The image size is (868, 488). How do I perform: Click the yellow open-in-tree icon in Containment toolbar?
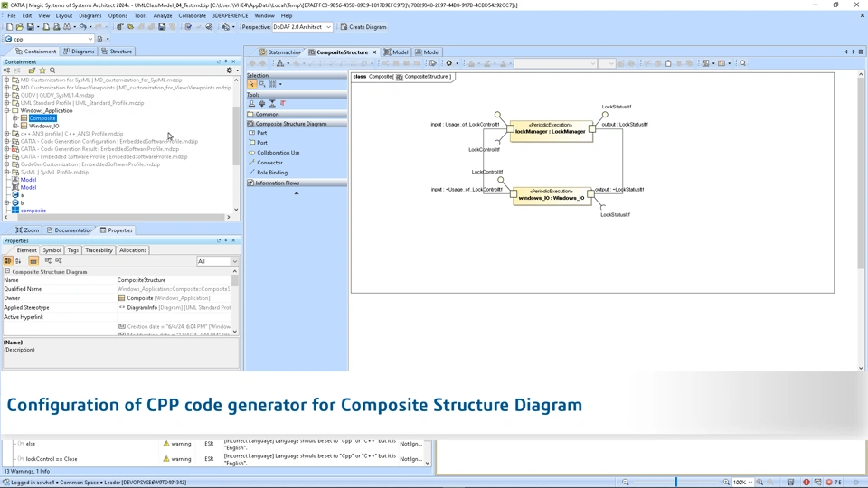32,70
